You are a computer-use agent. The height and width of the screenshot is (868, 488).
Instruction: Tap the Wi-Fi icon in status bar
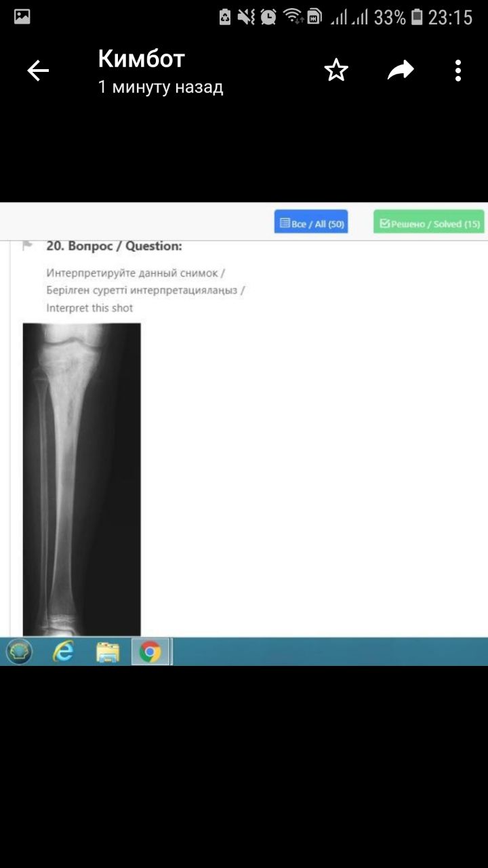tap(293, 17)
